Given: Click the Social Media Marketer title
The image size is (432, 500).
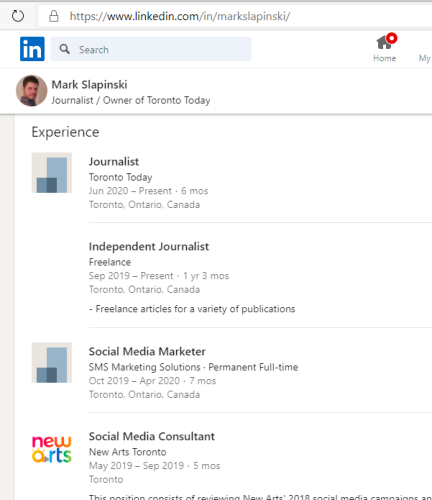Looking at the screenshot, I should (147, 352).
